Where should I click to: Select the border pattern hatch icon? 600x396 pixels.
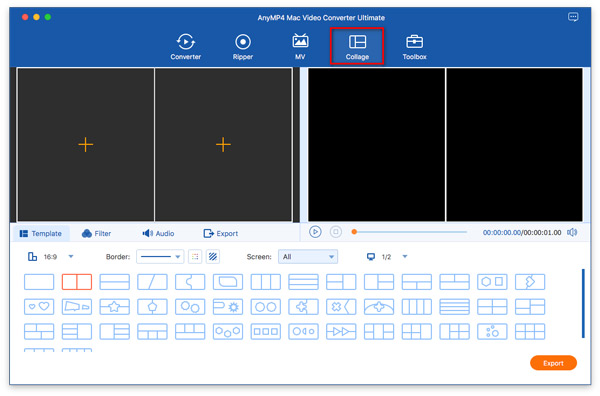pos(213,257)
